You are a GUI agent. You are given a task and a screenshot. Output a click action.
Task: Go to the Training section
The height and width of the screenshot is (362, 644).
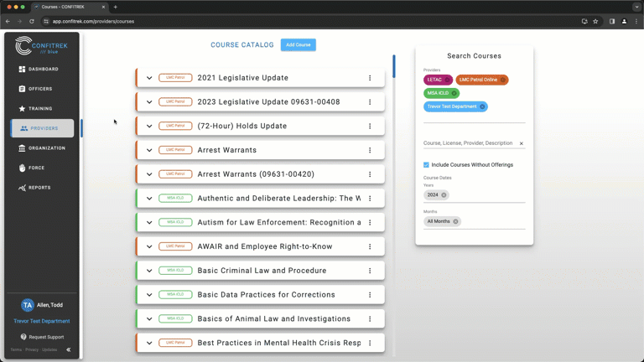(x=36, y=108)
